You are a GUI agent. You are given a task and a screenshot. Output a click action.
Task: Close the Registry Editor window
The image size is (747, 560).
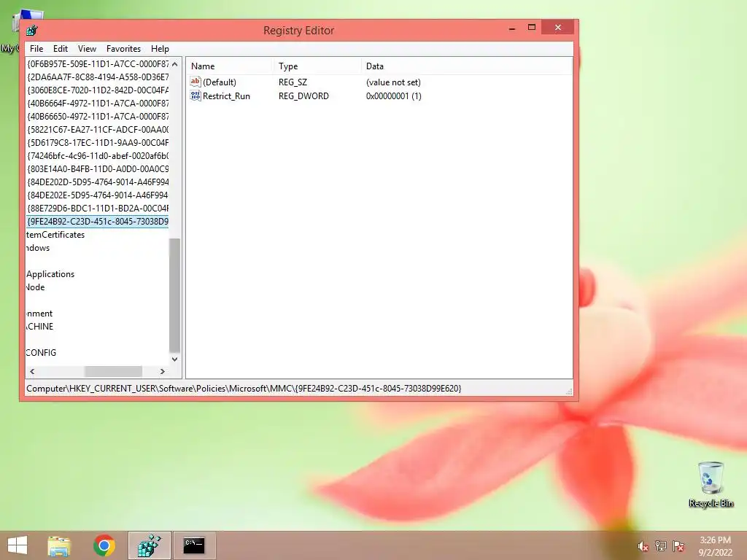[x=558, y=28]
